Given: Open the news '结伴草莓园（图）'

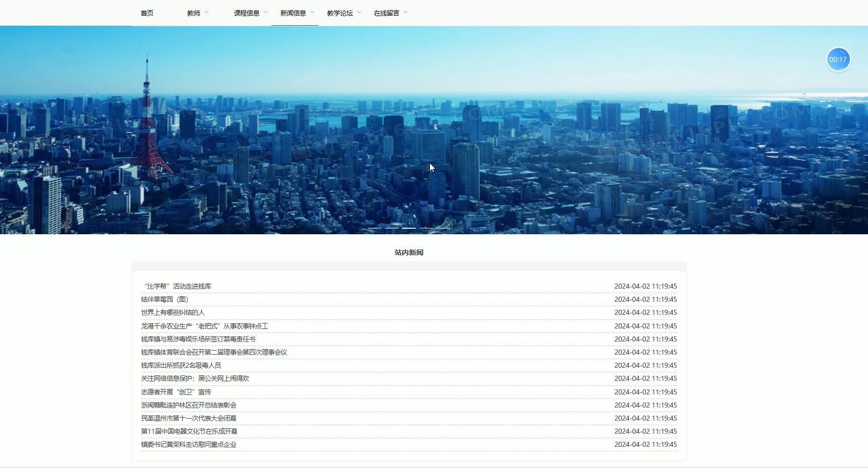Looking at the screenshot, I should [165, 299].
